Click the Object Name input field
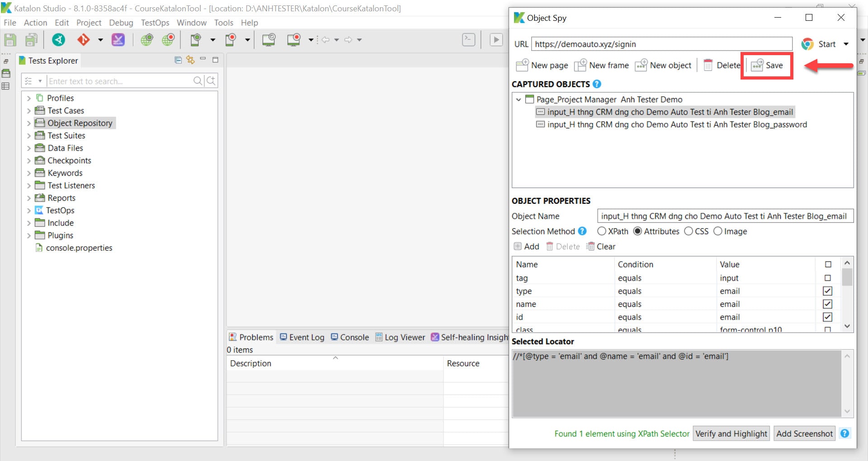 click(725, 216)
